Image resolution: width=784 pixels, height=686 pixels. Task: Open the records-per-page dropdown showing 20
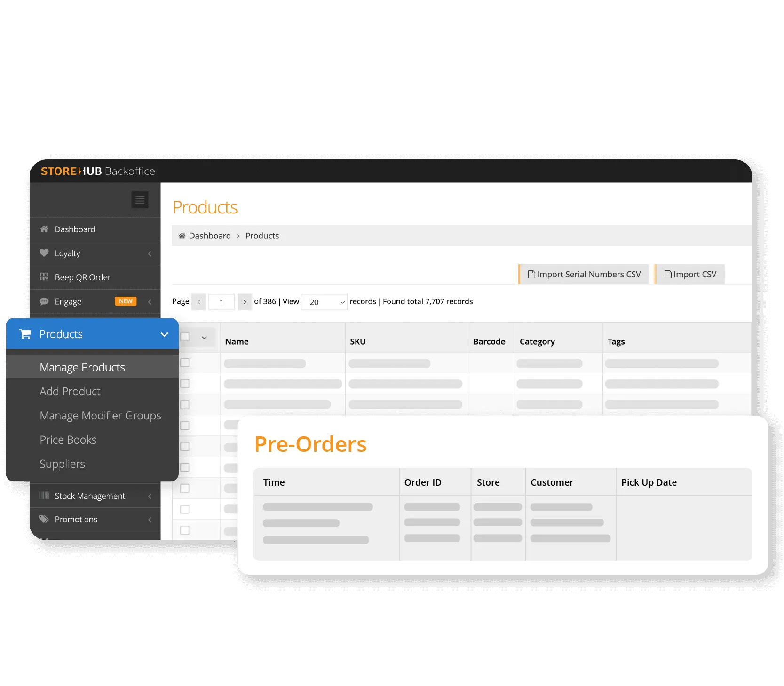coord(324,301)
